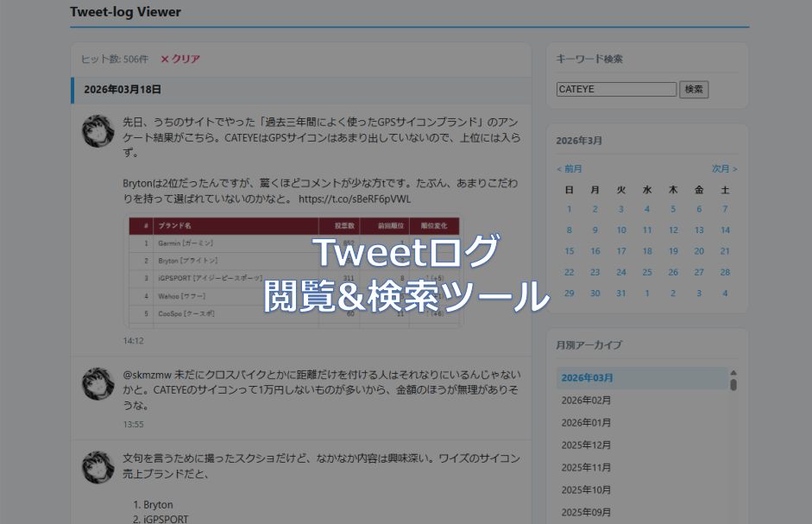
Task: Click the archive list scroll up arrow
Action: click(733, 373)
